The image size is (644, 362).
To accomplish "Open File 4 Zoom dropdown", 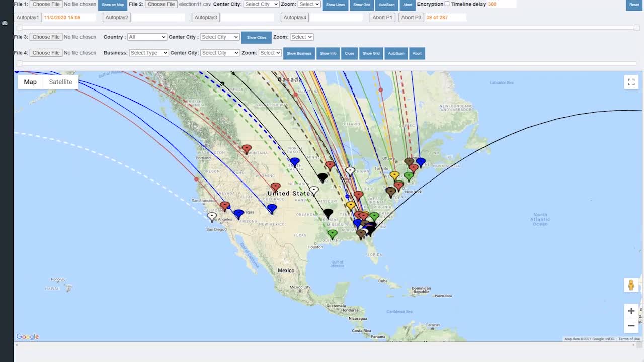I will (x=270, y=53).
